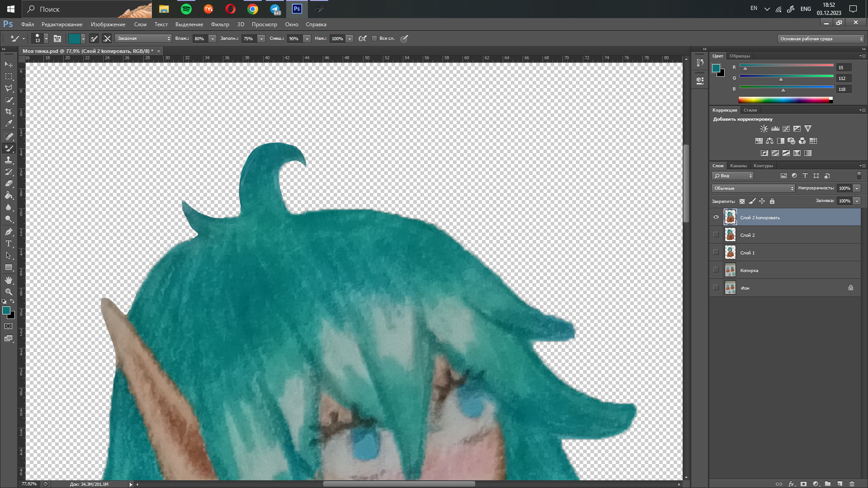Add a Color Balance adjustment
Screen dimensions: 868x488
[x=770, y=141]
